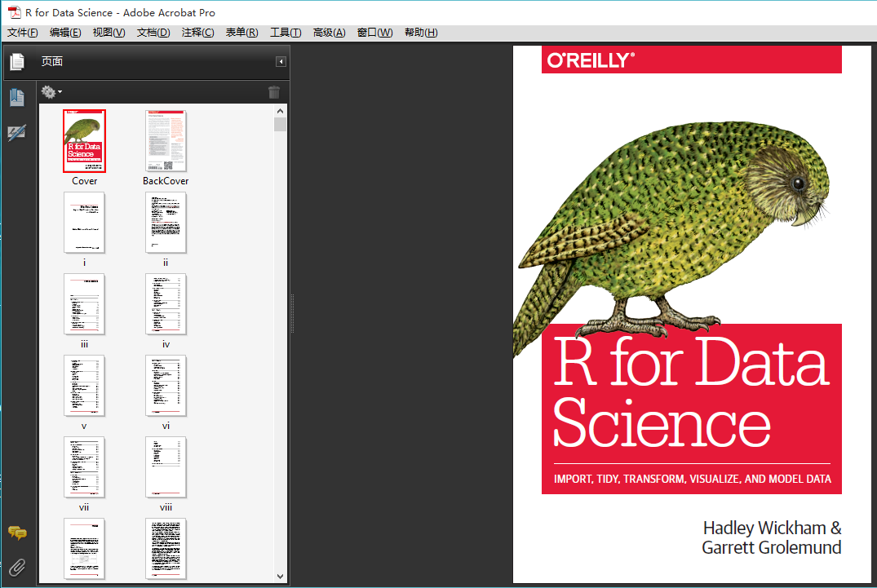
Task: Open the 文件(F) menu
Action: click(x=22, y=33)
